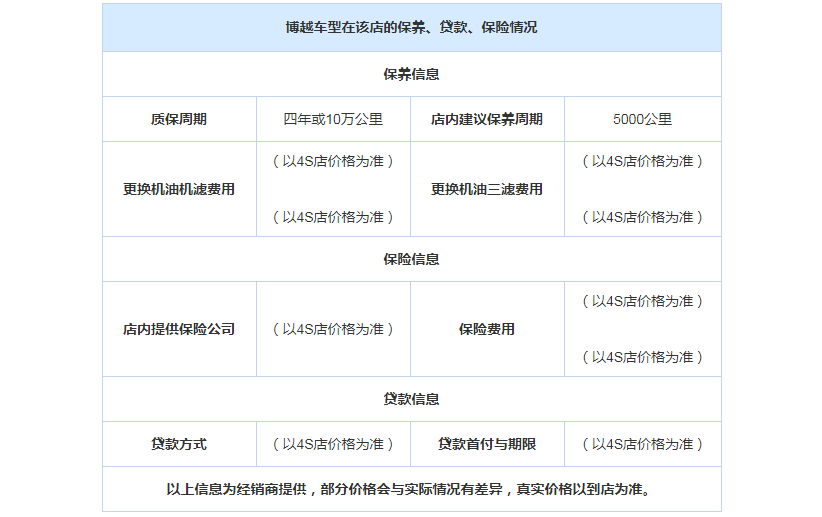The width and height of the screenshot is (822, 517).
Task: Select the value beside 店内提供保险公司
Action: click(x=333, y=329)
